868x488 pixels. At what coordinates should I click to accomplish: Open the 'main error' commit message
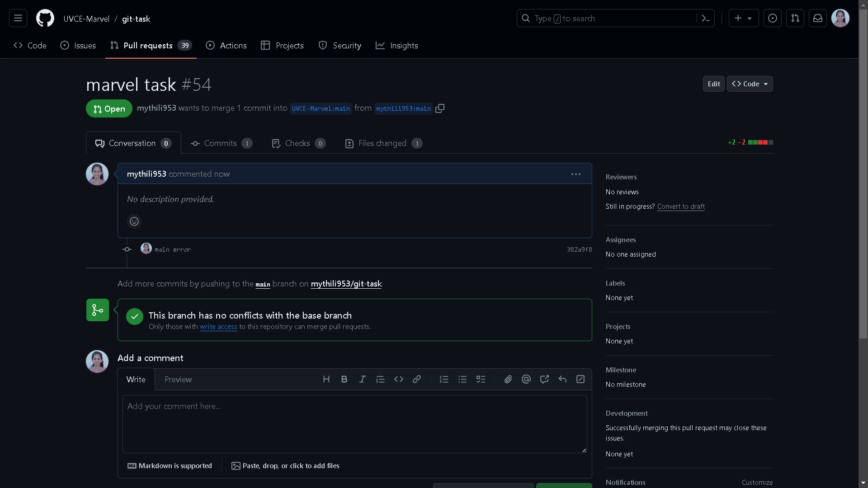[173, 249]
